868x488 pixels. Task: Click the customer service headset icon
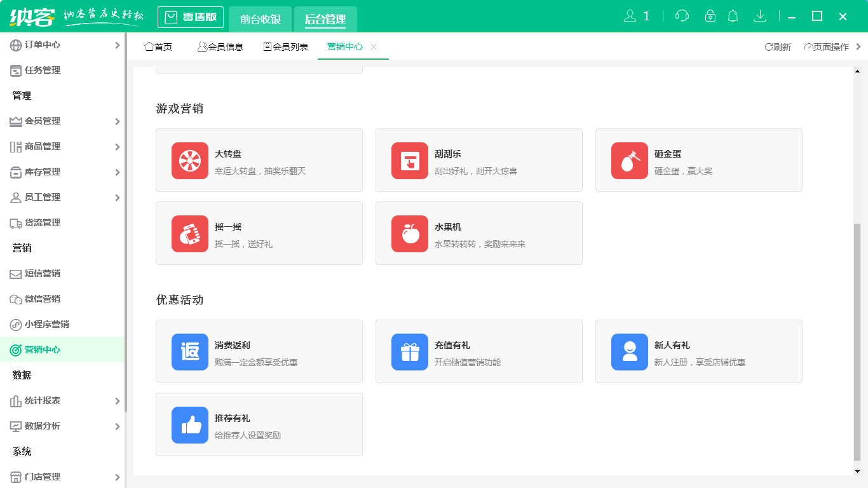(x=681, y=15)
